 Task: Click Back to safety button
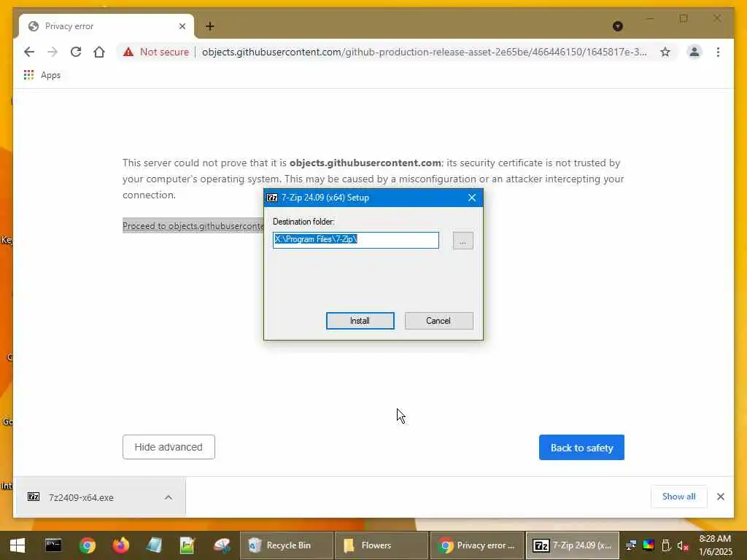[x=581, y=448]
